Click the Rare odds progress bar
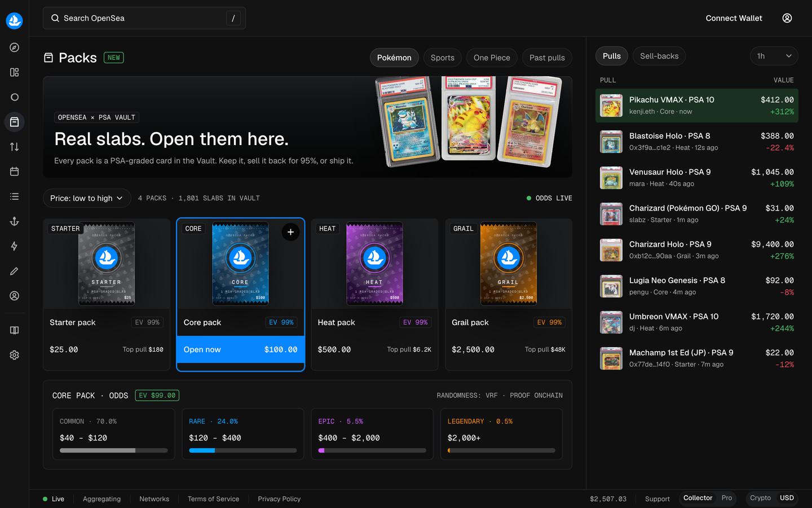Screen dimensions: 812x508 243,450
